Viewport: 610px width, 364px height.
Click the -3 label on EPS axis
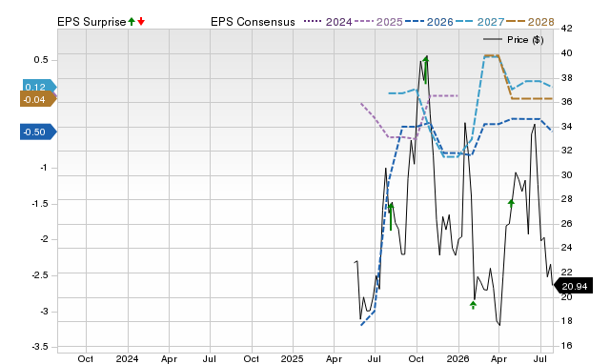click(44, 312)
